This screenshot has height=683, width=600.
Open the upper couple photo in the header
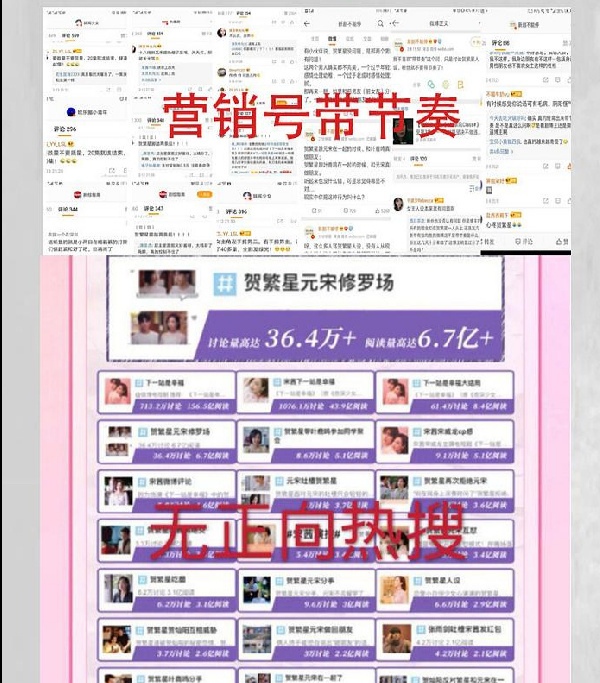click(167, 283)
